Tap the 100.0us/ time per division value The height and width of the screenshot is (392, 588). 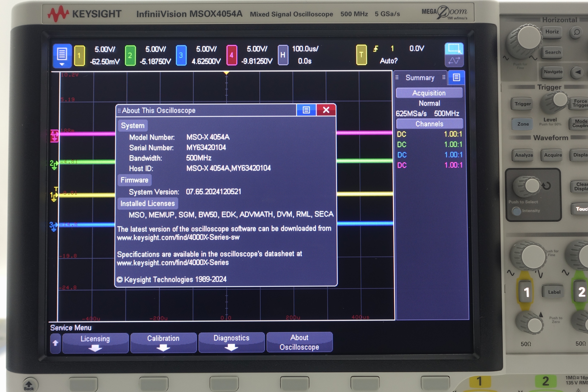[x=305, y=49]
